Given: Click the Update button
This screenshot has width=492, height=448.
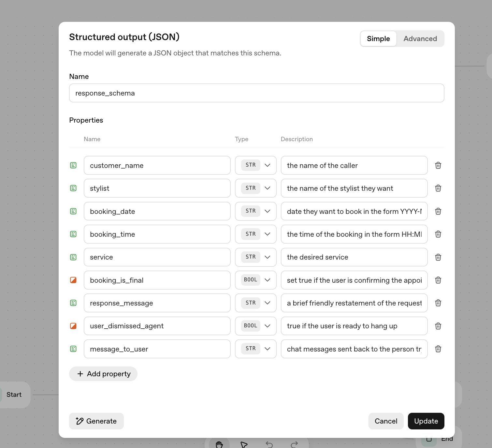Looking at the screenshot, I should (x=426, y=421).
